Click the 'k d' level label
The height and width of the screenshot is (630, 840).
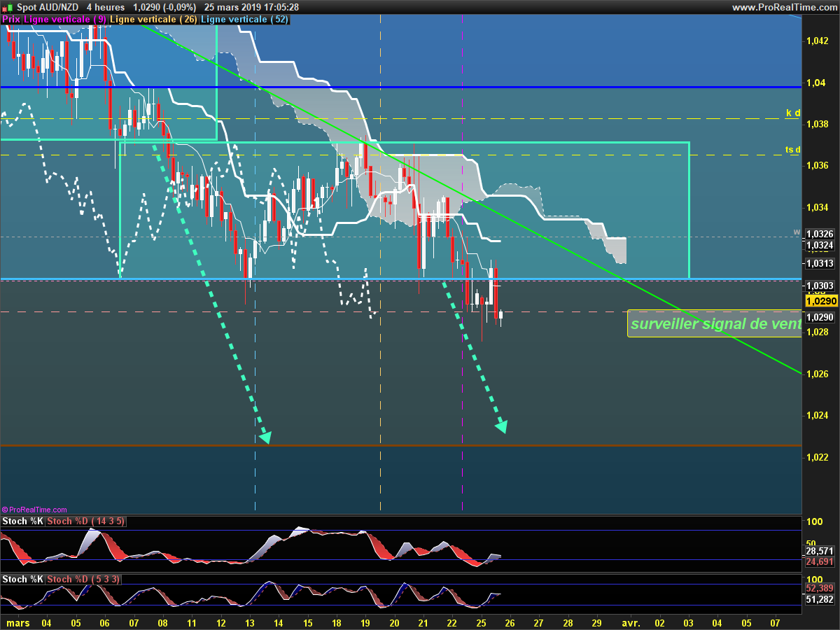click(793, 113)
